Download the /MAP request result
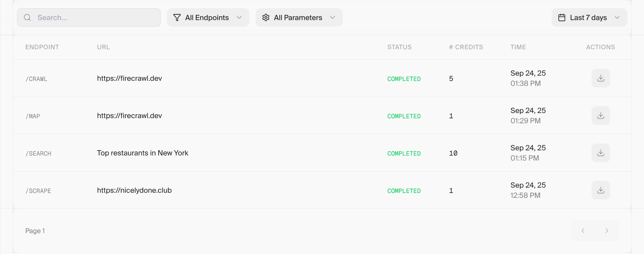This screenshot has height=254, width=644. click(x=600, y=116)
